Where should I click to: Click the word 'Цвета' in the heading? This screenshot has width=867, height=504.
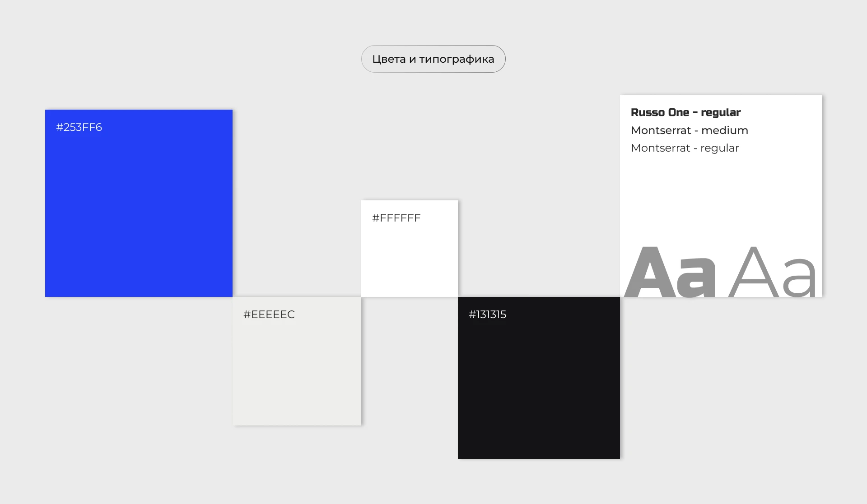pos(388,59)
